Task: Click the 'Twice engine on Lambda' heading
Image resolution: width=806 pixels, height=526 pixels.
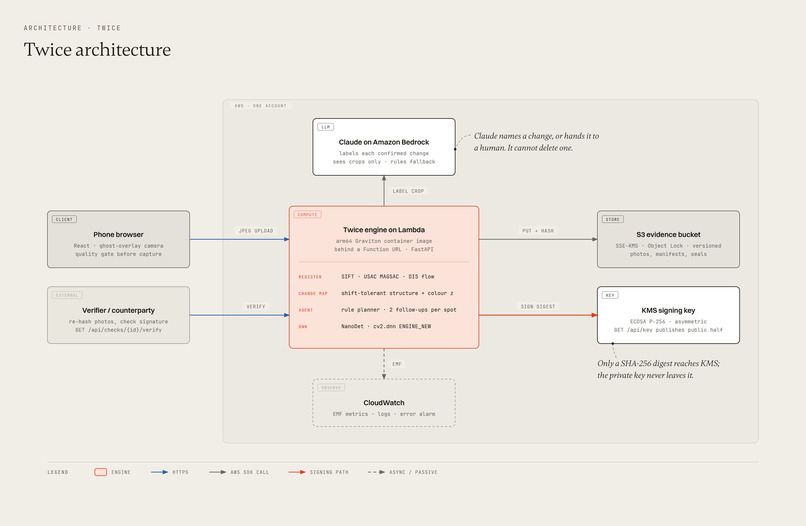Action: (384, 230)
